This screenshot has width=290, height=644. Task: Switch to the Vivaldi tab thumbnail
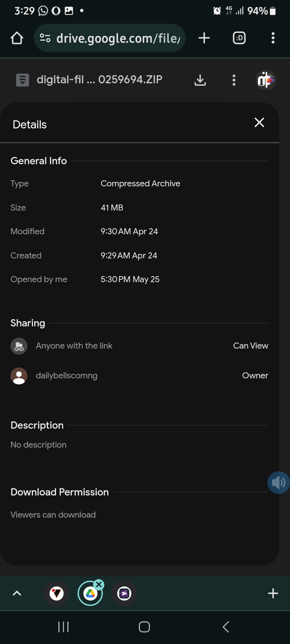pos(56,593)
